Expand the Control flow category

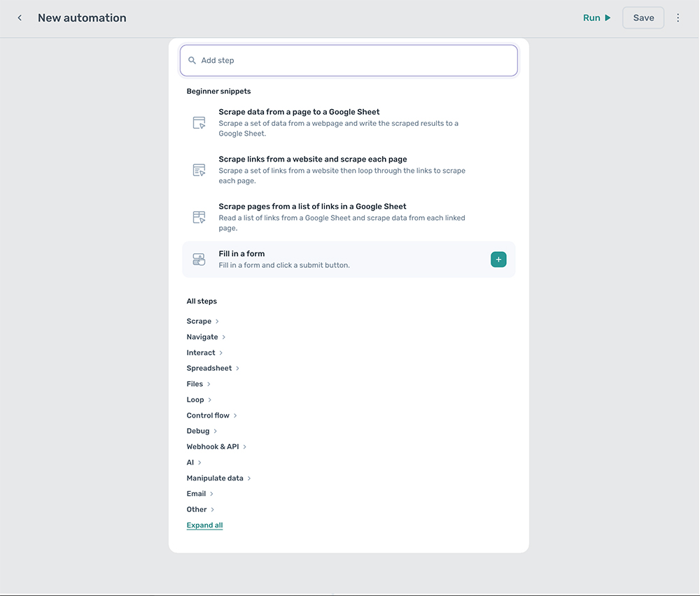[x=211, y=416]
